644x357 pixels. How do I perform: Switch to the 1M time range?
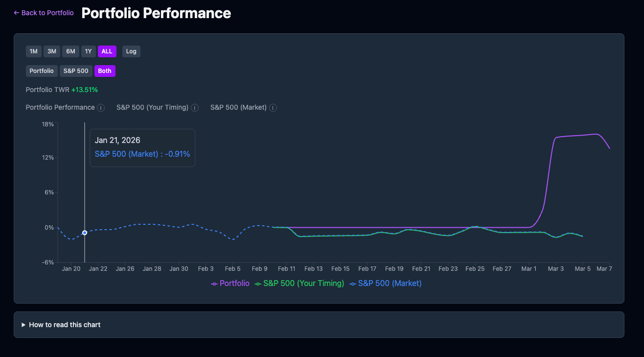pos(33,51)
